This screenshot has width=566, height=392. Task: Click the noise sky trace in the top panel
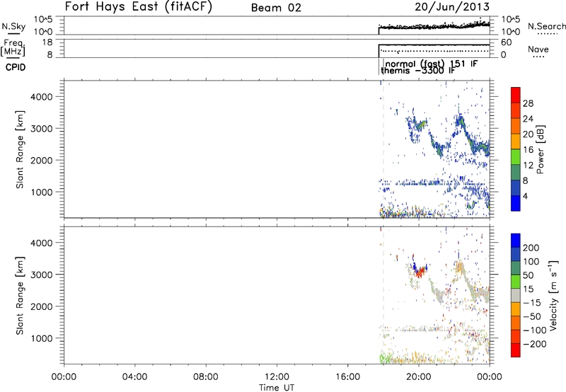point(434,26)
